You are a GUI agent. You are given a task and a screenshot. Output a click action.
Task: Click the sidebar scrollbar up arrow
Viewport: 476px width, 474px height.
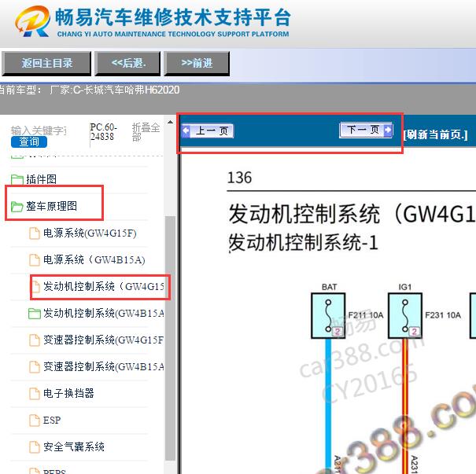170,122
